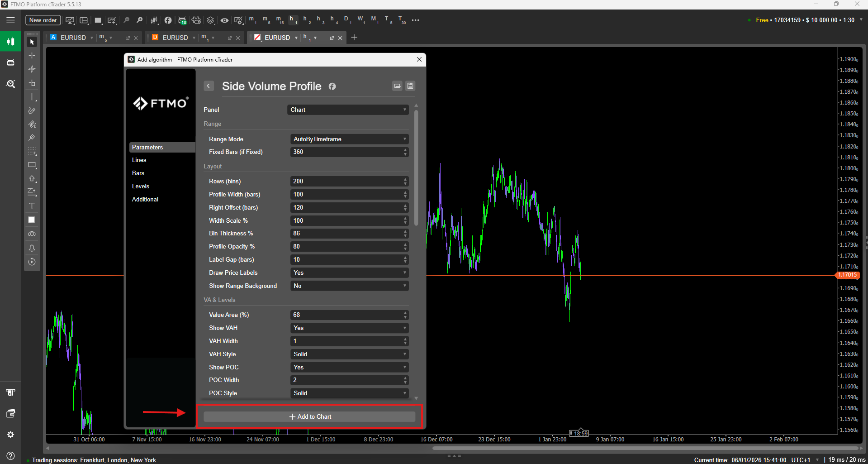This screenshot has width=868, height=464.
Task: Click the New order button
Action: coord(43,20)
